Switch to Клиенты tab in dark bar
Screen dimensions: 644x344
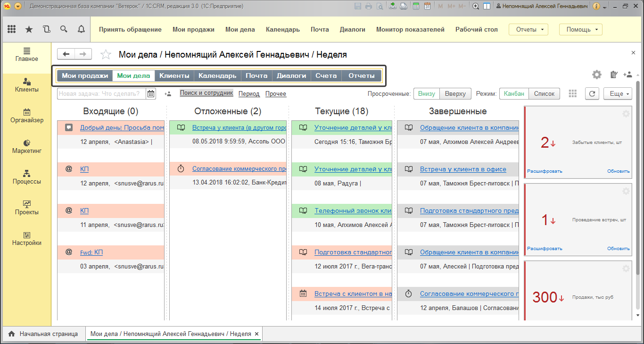coord(174,76)
